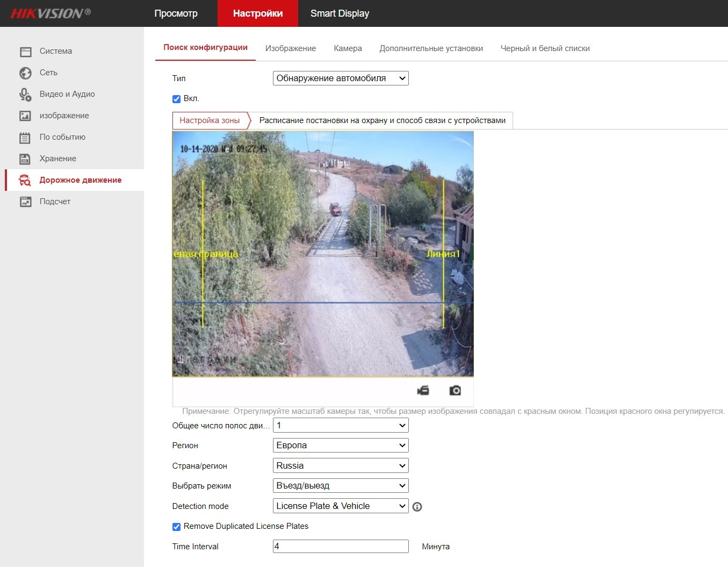728x567 pixels.
Task: Switch to the Изображение tab
Action: [290, 48]
